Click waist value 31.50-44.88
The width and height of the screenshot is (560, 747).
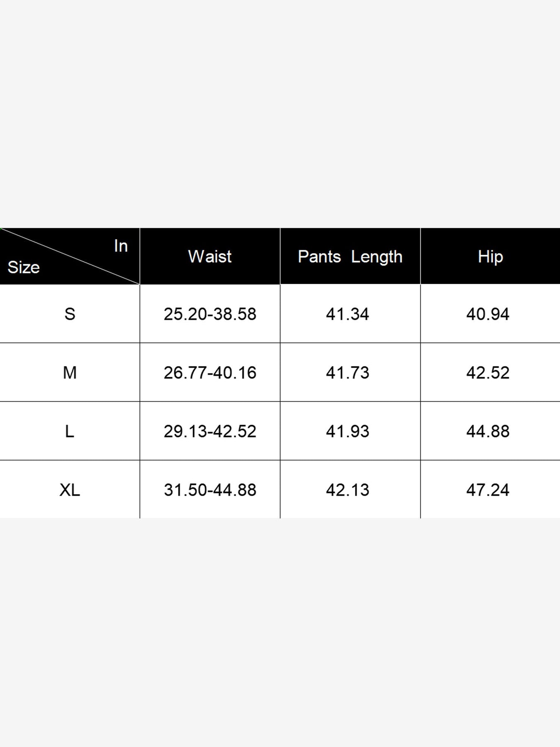tap(210, 490)
